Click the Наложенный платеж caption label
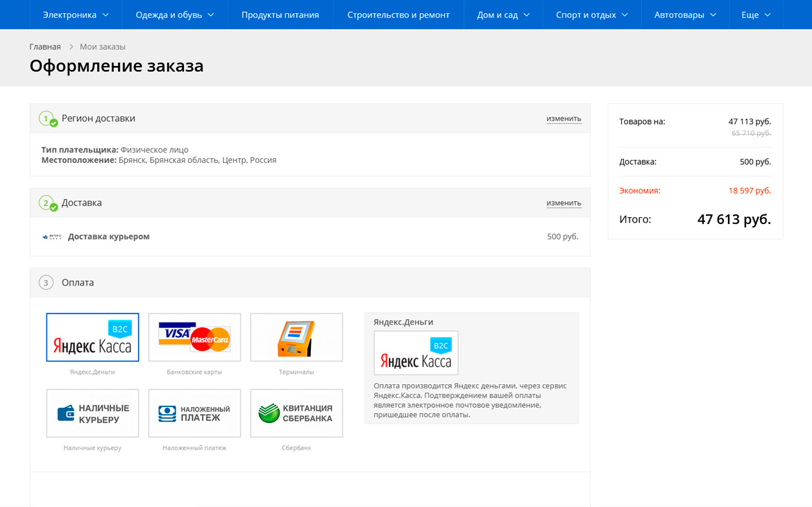The image size is (812, 507). tap(194, 448)
